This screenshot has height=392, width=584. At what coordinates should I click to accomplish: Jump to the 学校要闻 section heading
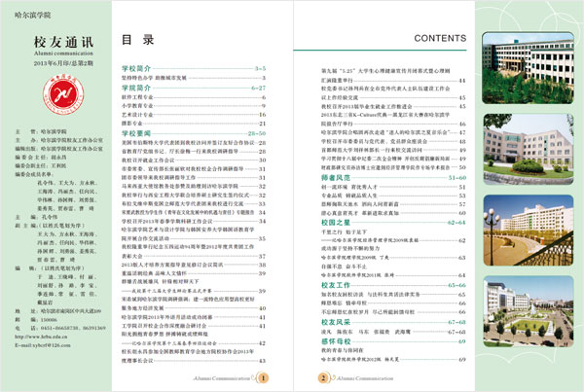[136, 133]
